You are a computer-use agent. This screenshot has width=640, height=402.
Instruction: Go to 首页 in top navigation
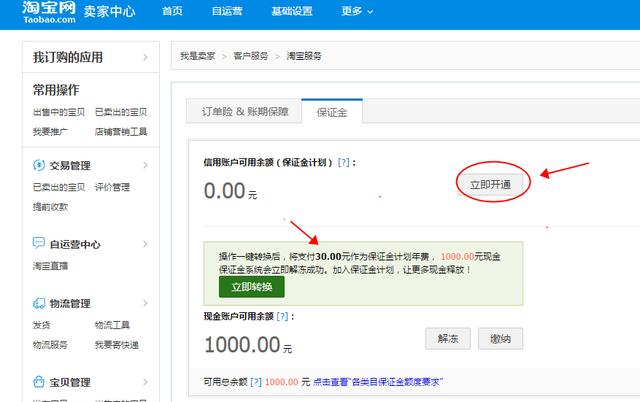(172, 11)
